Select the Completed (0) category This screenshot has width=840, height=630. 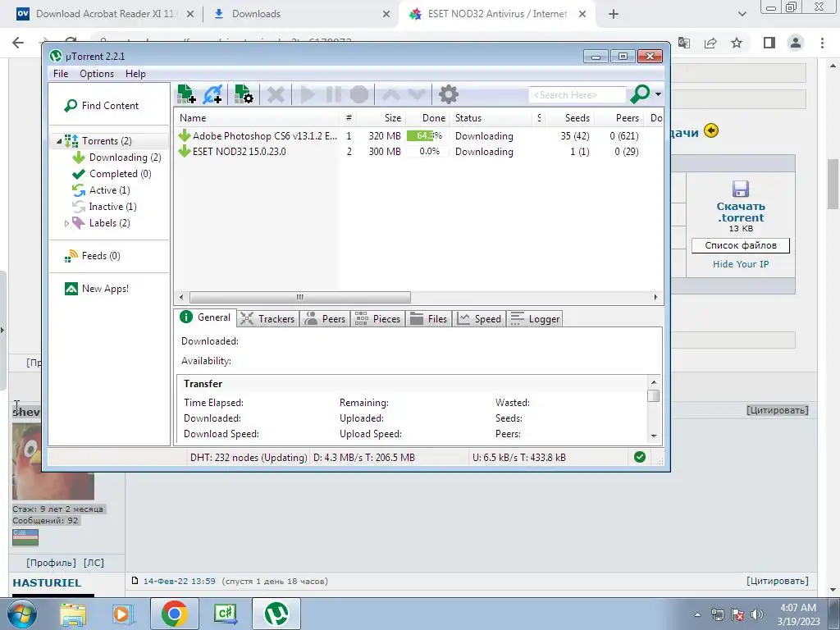coord(112,174)
